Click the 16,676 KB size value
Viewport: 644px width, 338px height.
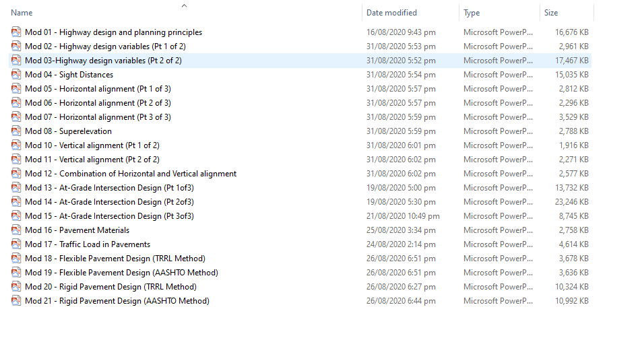coord(572,32)
